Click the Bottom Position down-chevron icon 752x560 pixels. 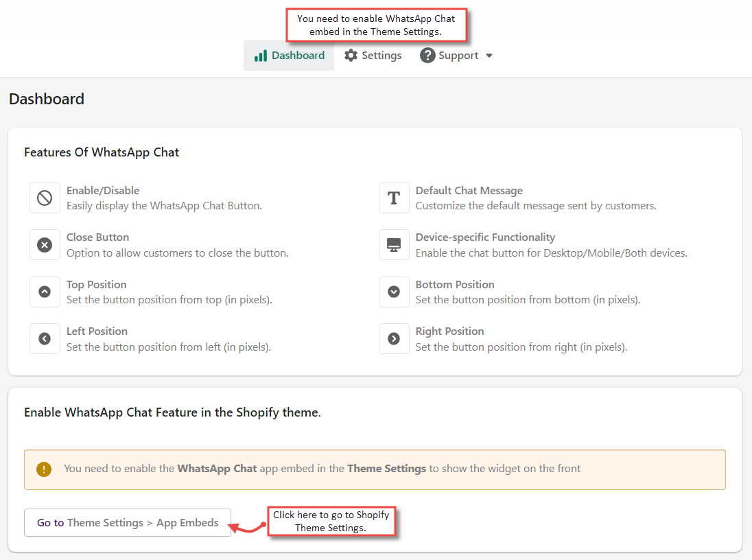pos(394,292)
